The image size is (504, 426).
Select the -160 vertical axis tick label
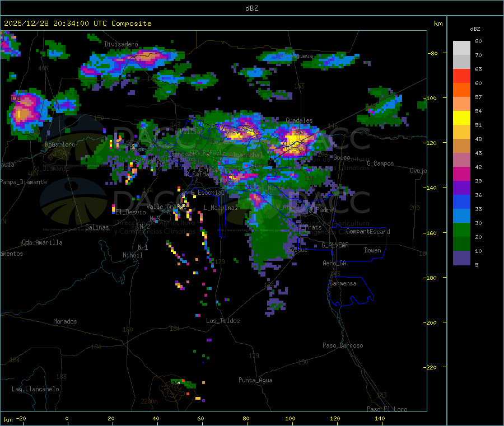coord(431,233)
